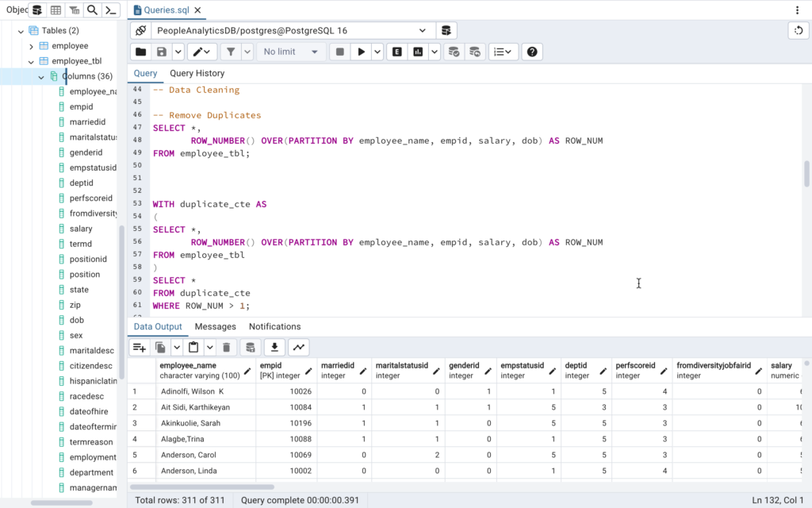This screenshot has height=508, width=812.
Task: Open a SQL file with folder icon
Action: [x=141, y=52]
